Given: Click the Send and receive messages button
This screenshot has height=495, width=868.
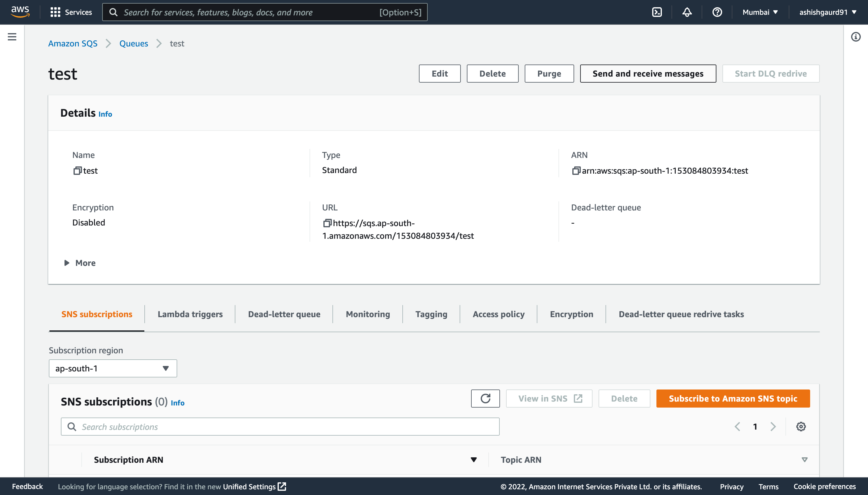Looking at the screenshot, I should click(x=648, y=73).
